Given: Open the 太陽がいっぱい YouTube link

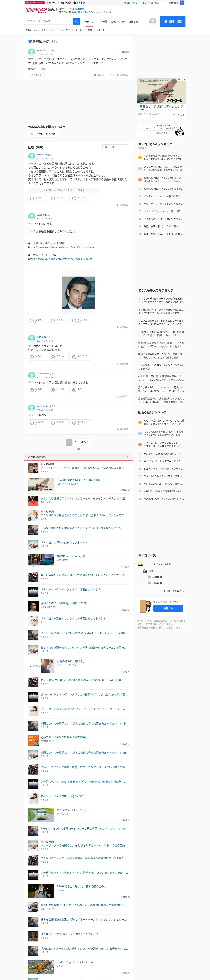Looking at the screenshot, I should pyautogui.click(x=61, y=247).
